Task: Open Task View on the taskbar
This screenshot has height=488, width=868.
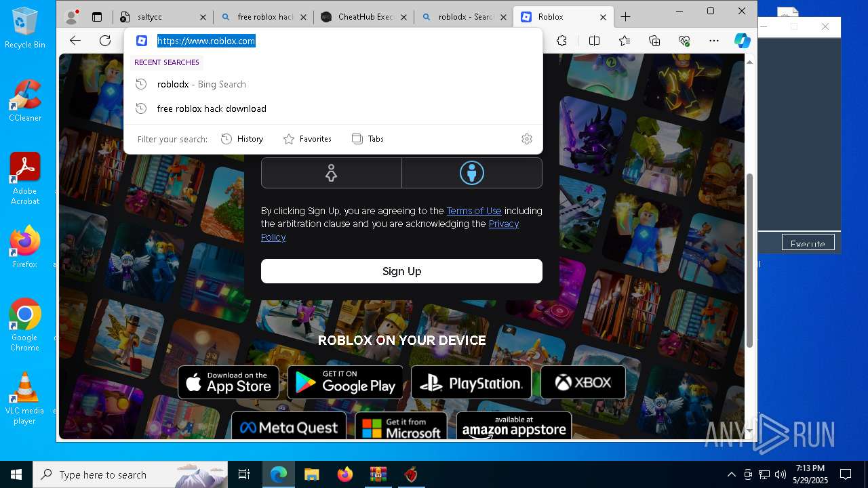Action: [244, 474]
